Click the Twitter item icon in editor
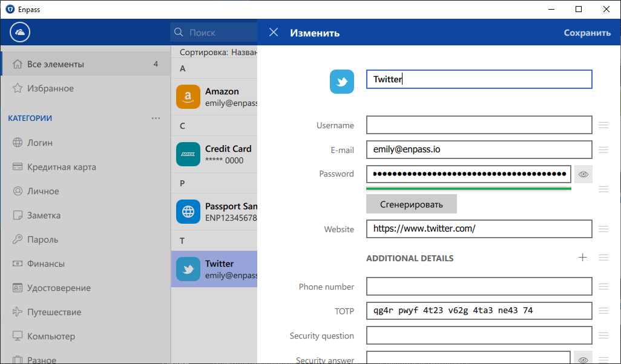 342,82
